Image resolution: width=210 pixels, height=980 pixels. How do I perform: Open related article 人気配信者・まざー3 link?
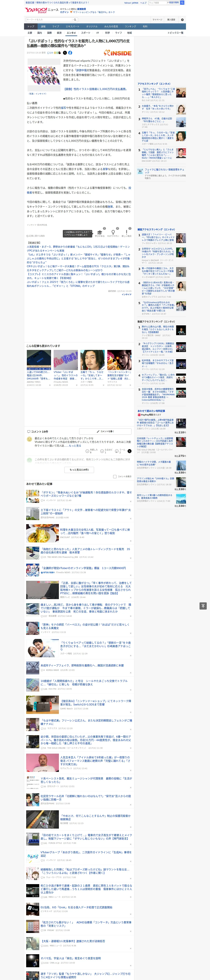click(x=78, y=248)
